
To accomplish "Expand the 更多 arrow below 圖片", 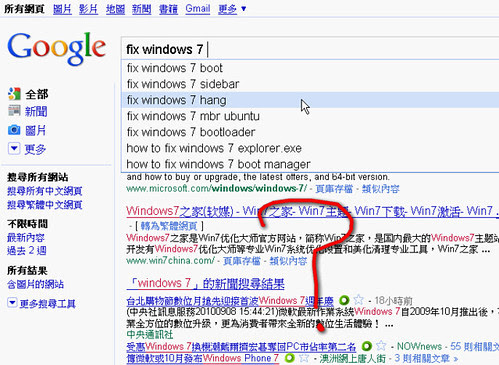I will click(x=14, y=149).
